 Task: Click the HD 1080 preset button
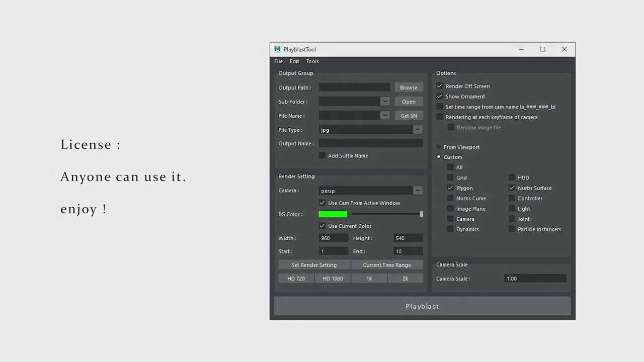coord(333,278)
